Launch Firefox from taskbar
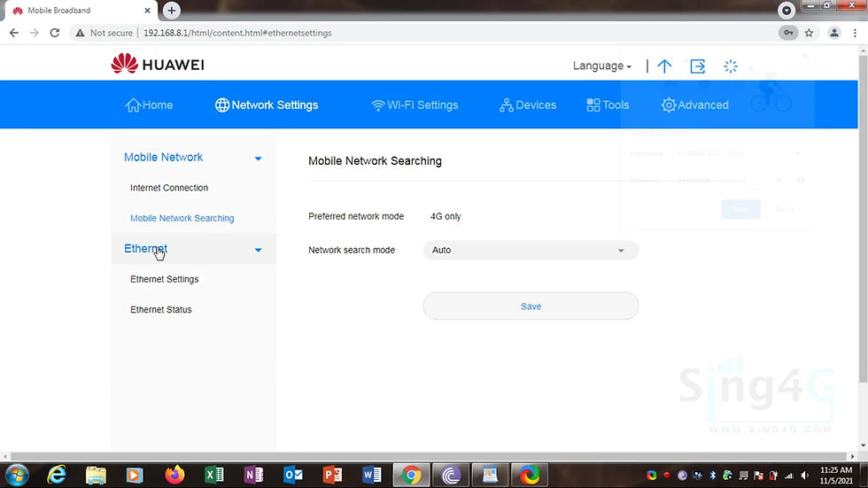The width and height of the screenshot is (868, 488). click(175, 475)
